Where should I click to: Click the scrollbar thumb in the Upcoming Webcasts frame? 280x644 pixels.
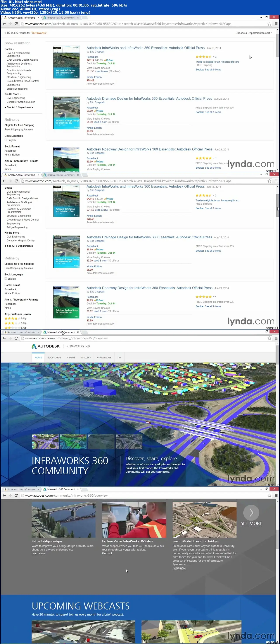277,539
